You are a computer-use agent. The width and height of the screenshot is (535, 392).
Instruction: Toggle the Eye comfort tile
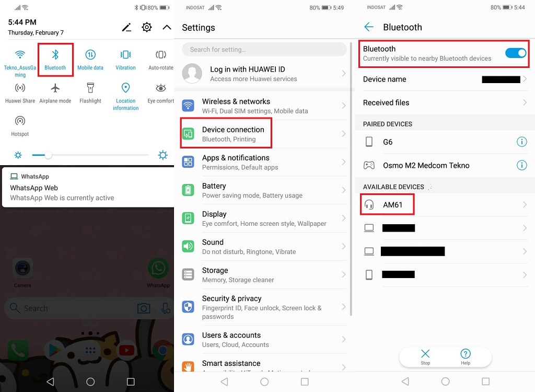(x=161, y=93)
